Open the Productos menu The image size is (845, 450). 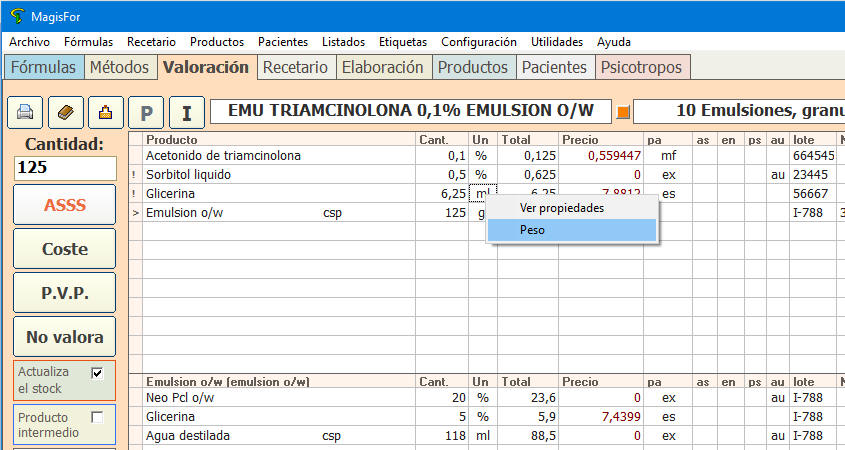[x=217, y=42]
